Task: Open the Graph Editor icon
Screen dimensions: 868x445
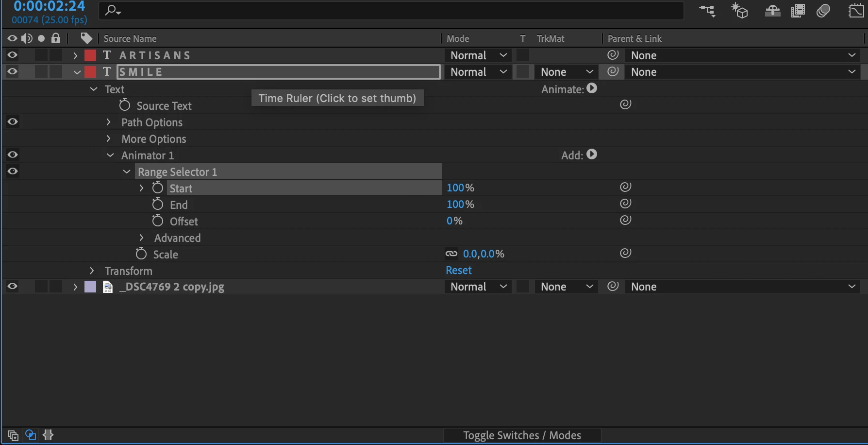Action: (856, 11)
